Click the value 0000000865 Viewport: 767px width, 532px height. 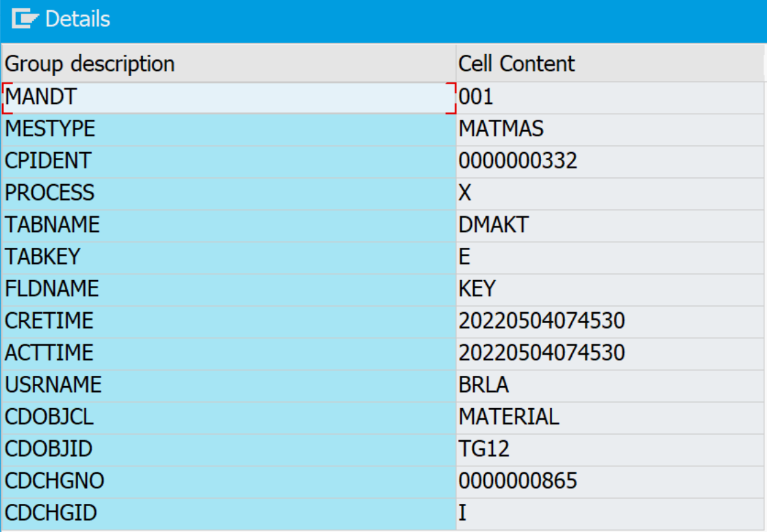click(518, 481)
